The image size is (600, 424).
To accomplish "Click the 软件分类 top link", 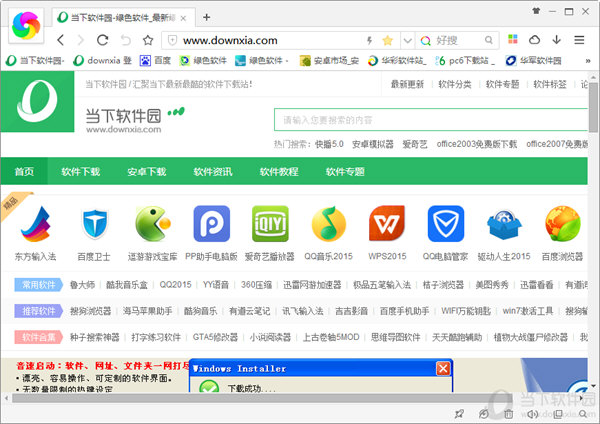I will 455,84.
